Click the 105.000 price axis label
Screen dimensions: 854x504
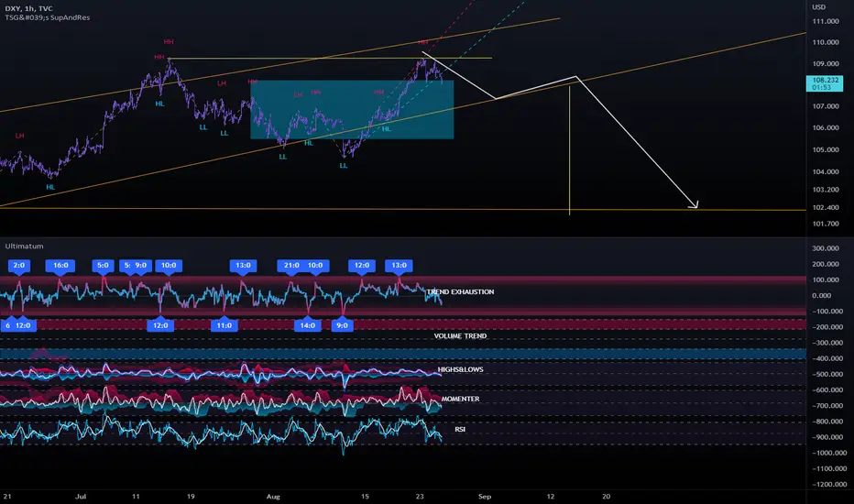[826, 150]
